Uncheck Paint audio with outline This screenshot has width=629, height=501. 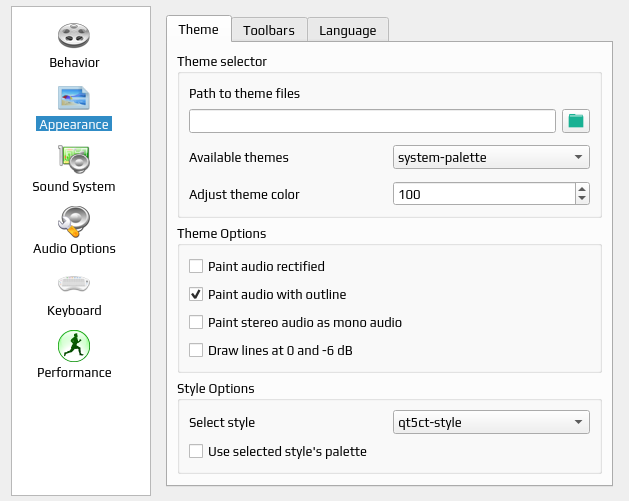coord(196,294)
